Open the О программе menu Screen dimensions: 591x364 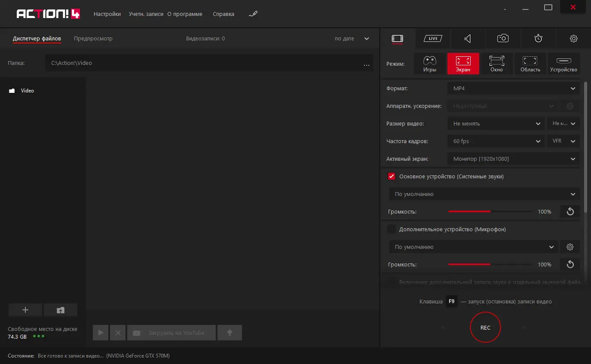(185, 14)
